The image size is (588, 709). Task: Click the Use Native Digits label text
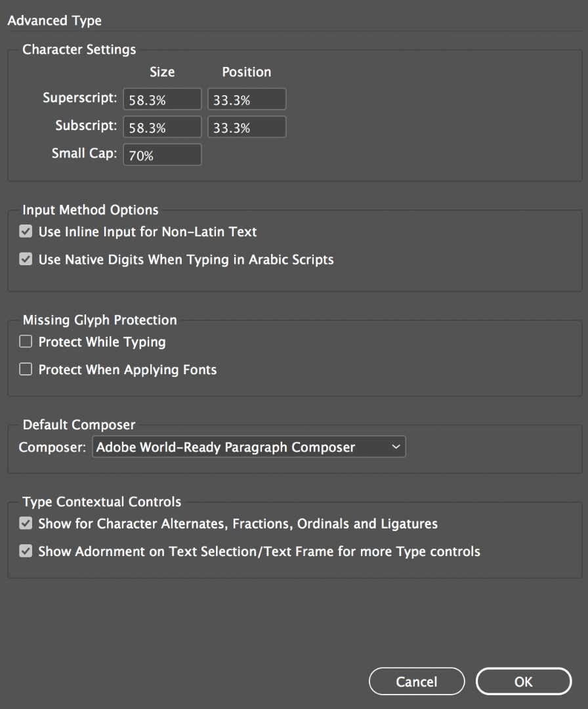point(186,260)
